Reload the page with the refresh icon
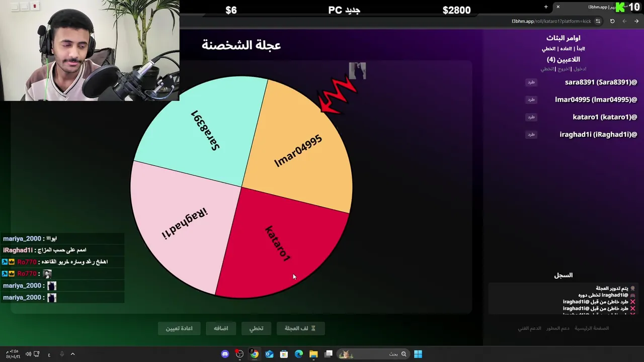The image size is (644, 362). [x=612, y=21]
